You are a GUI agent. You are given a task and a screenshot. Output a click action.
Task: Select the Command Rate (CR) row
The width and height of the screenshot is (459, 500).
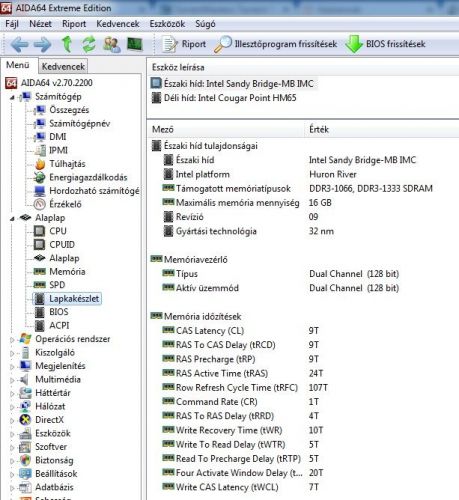tap(303, 402)
